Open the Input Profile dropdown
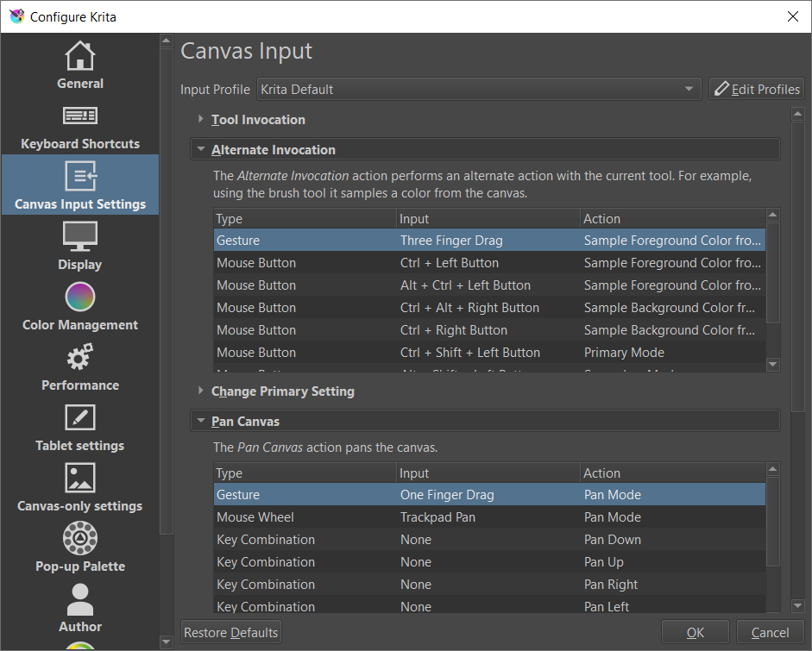The width and height of the screenshot is (812, 651). 479,89
